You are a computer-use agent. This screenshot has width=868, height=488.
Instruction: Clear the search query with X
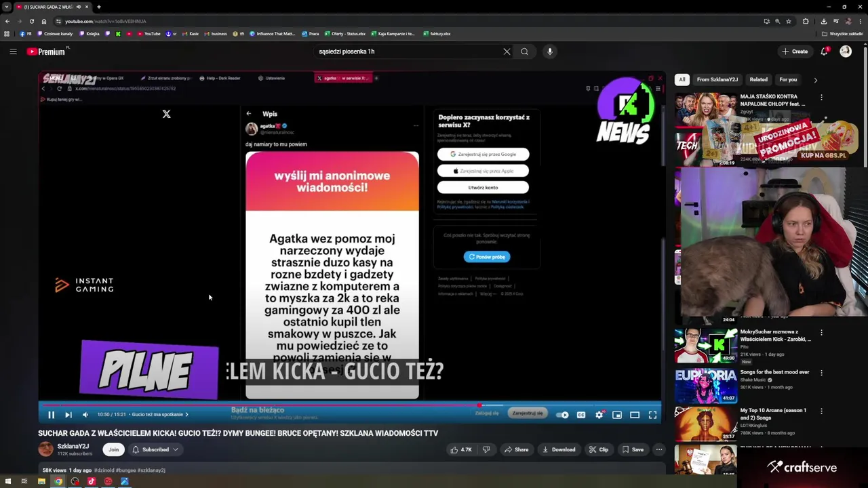(507, 52)
